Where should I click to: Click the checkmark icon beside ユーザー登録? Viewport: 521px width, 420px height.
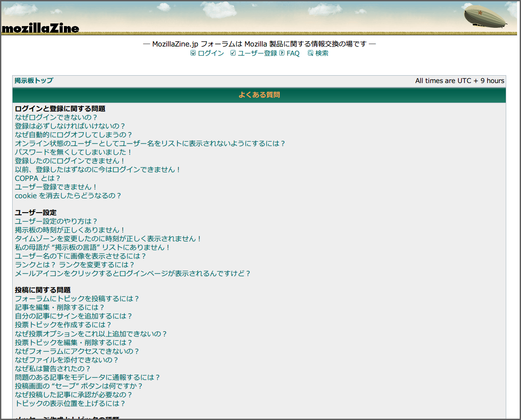pos(233,53)
